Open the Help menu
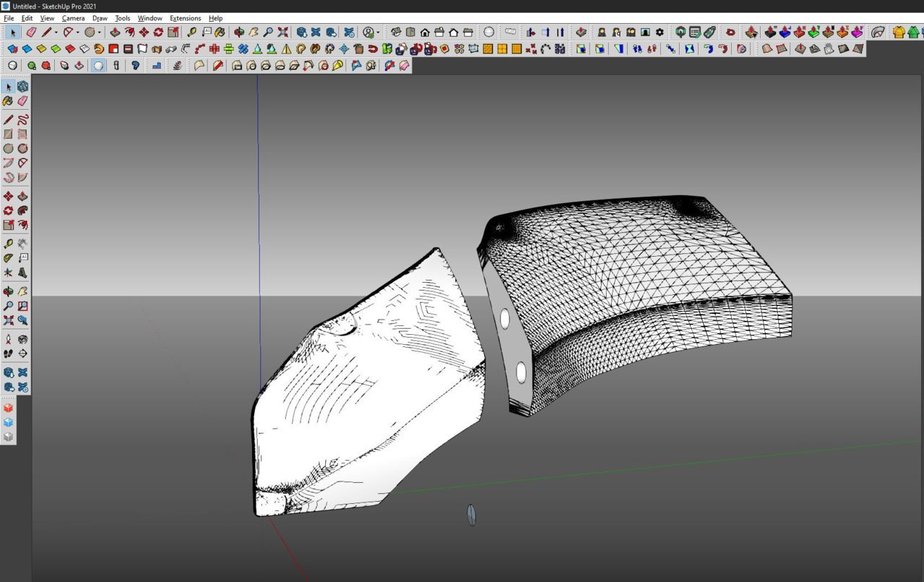 (x=215, y=18)
